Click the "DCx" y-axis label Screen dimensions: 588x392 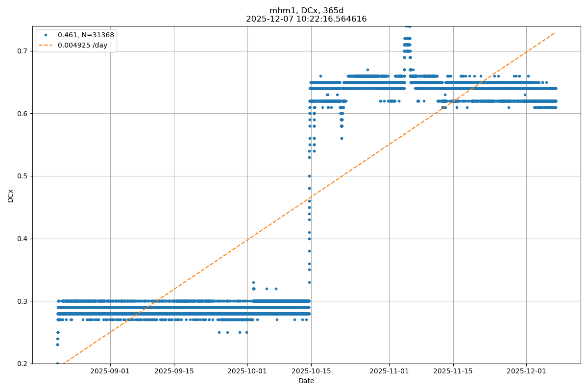tap(11, 195)
